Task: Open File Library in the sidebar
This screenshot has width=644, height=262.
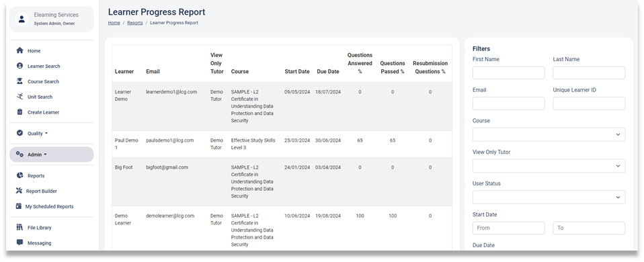Action: pos(40,228)
